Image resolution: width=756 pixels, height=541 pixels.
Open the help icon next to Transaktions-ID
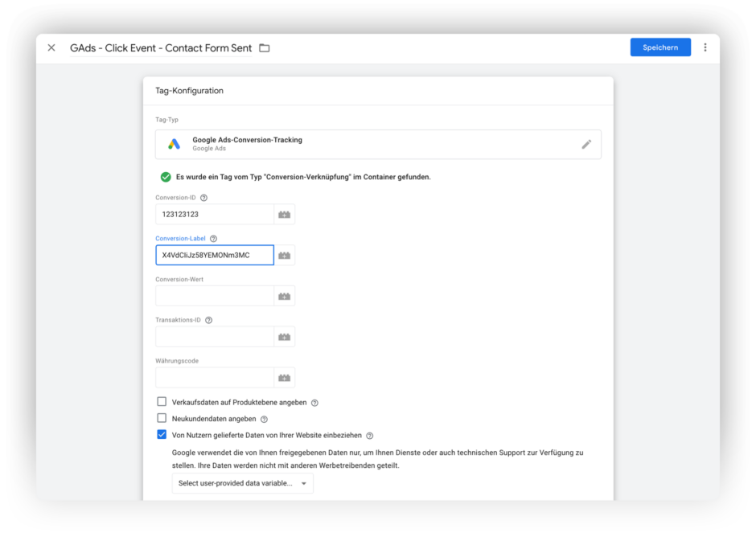[x=209, y=320]
